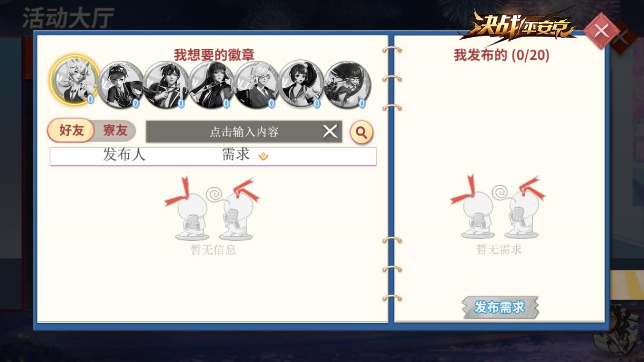This screenshot has width=644, height=362.
Task: Switch to the 寮友 tab
Action: 115,130
